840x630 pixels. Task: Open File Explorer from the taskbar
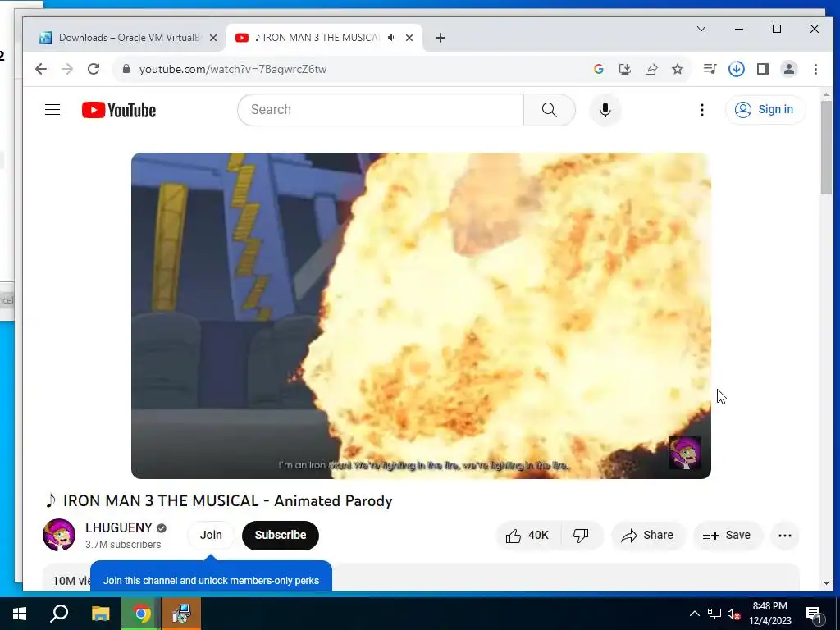[100, 614]
